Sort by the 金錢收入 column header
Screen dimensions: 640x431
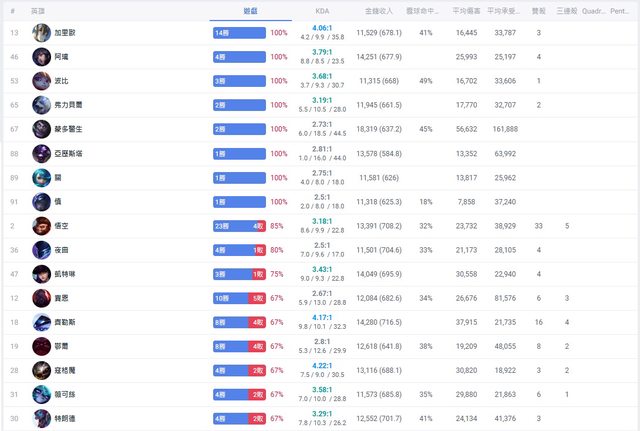tap(380, 10)
